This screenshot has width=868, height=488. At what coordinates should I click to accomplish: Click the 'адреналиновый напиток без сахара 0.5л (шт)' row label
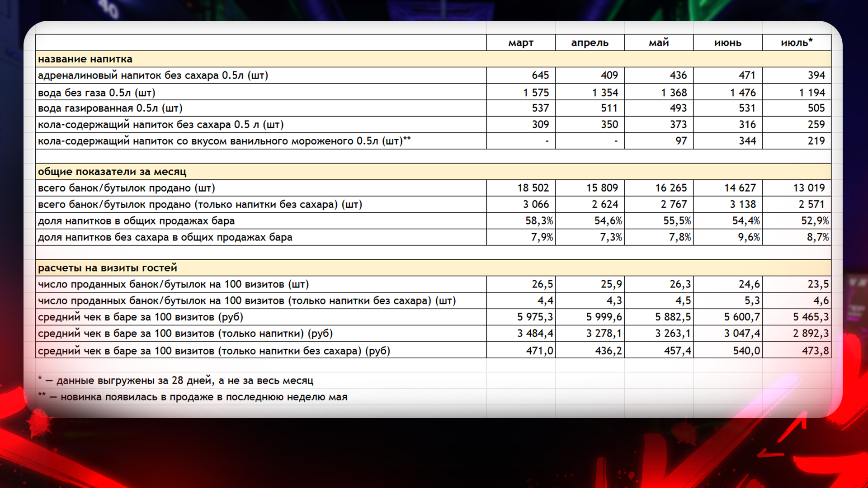[x=153, y=75]
